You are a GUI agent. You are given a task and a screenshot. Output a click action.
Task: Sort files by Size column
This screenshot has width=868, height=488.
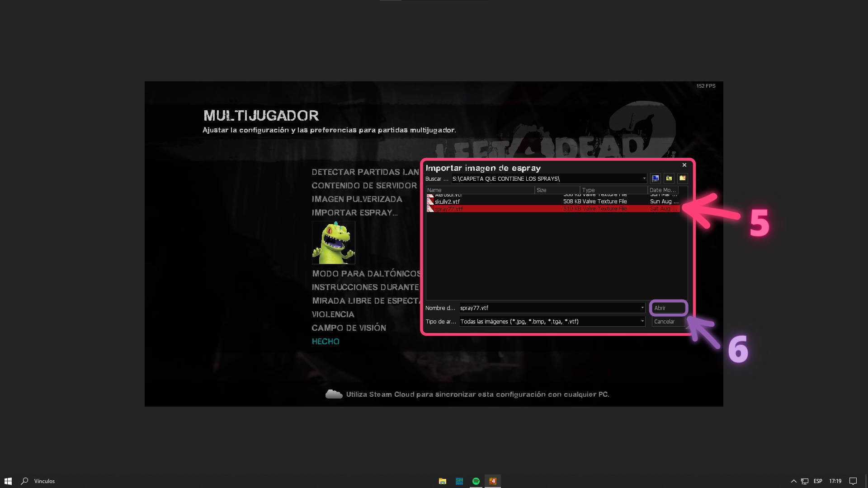pyautogui.click(x=557, y=190)
